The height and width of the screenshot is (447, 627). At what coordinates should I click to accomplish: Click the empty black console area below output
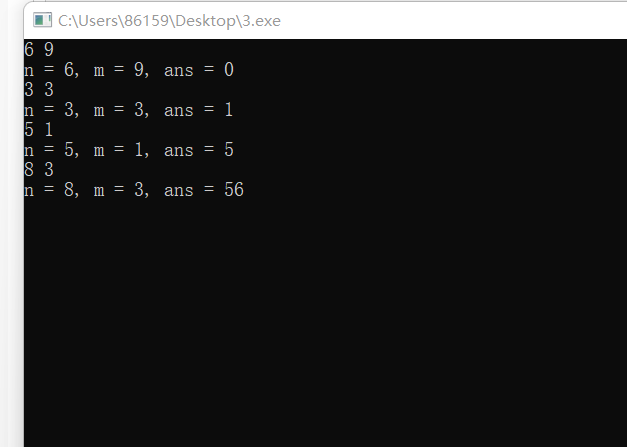pos(325,320)
